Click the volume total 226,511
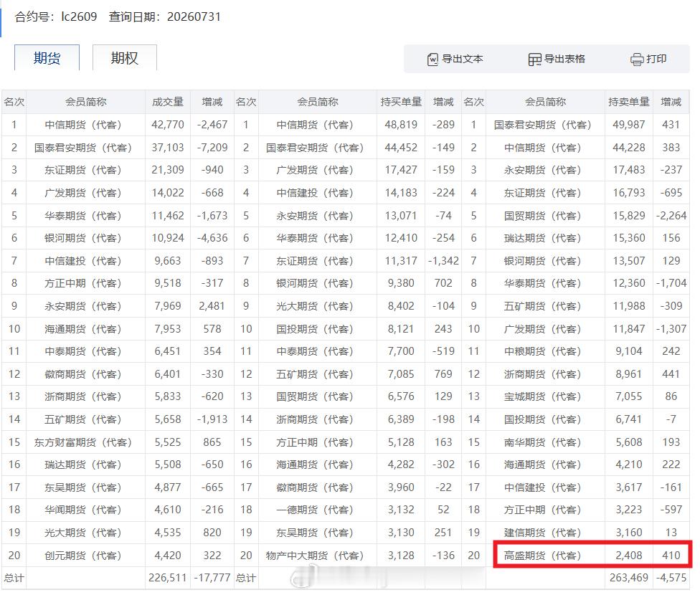700x595 pixels. click(168, 578)
